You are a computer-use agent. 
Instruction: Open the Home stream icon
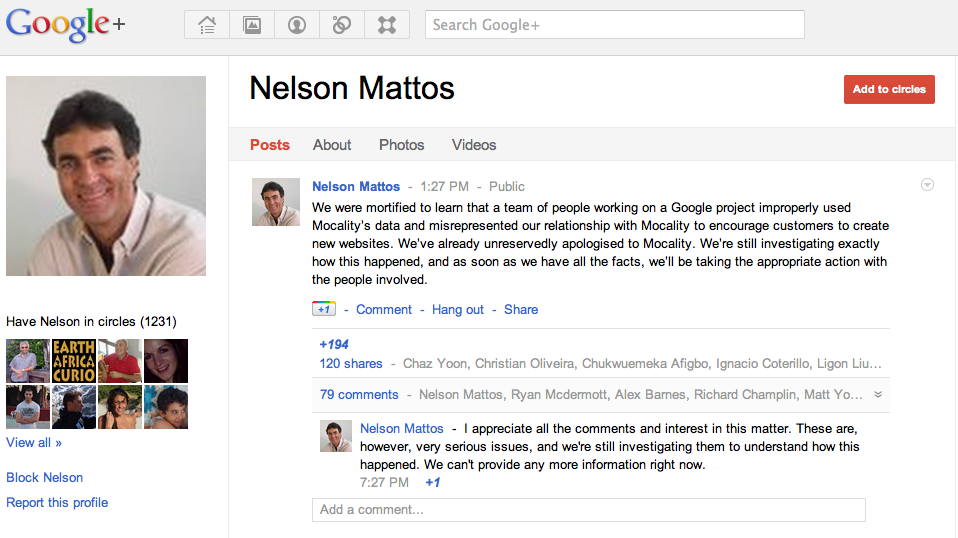[207, 25]
